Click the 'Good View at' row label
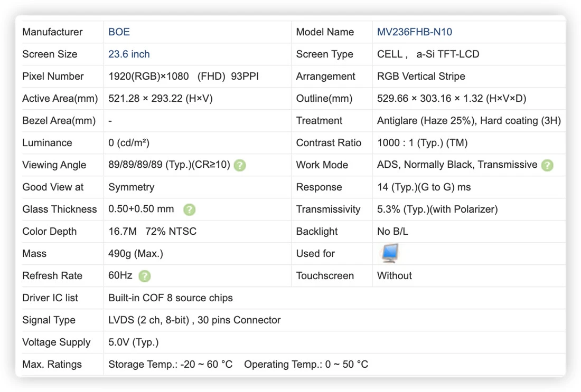 click(x=53, y=187)
